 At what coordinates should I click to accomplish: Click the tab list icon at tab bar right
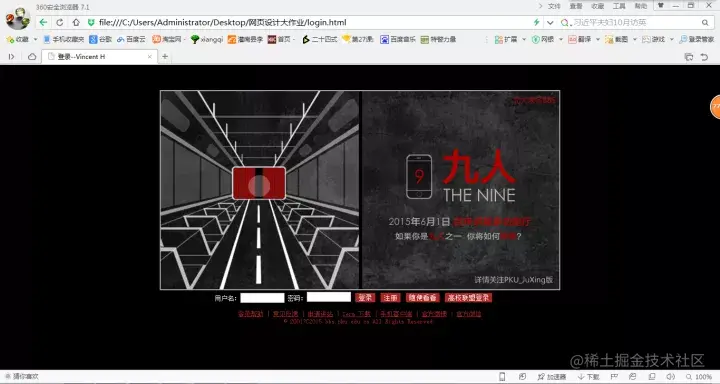tap(689, 56)
